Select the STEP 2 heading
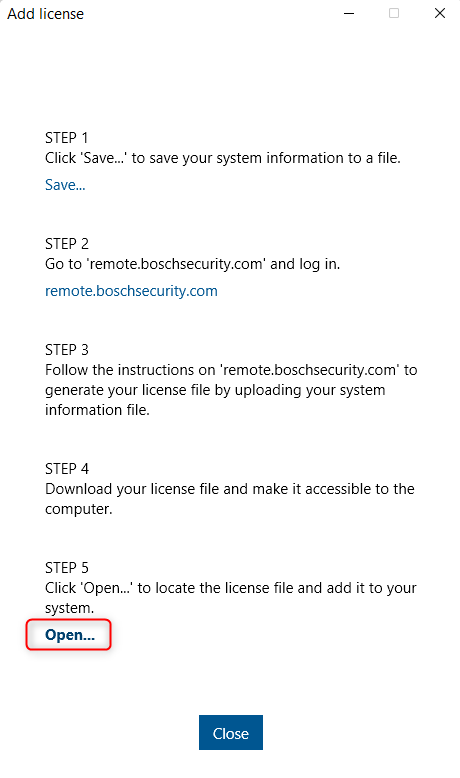 pos(67,244)
